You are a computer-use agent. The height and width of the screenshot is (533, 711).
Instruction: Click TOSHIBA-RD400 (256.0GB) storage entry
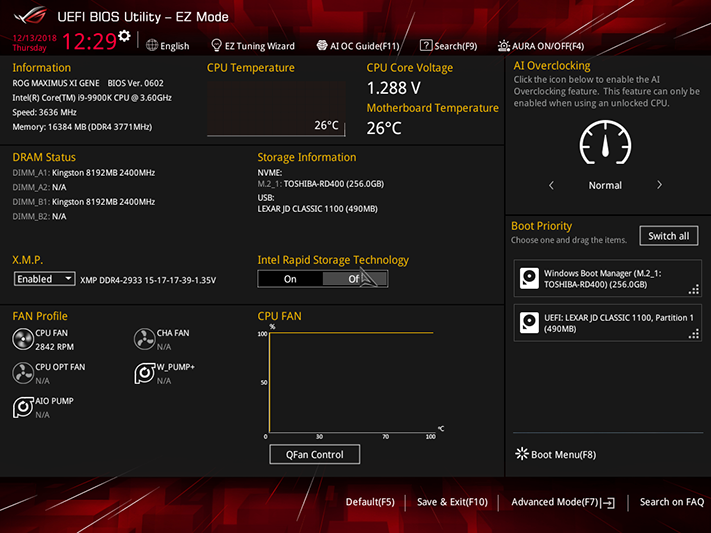(x=321, y=184)
